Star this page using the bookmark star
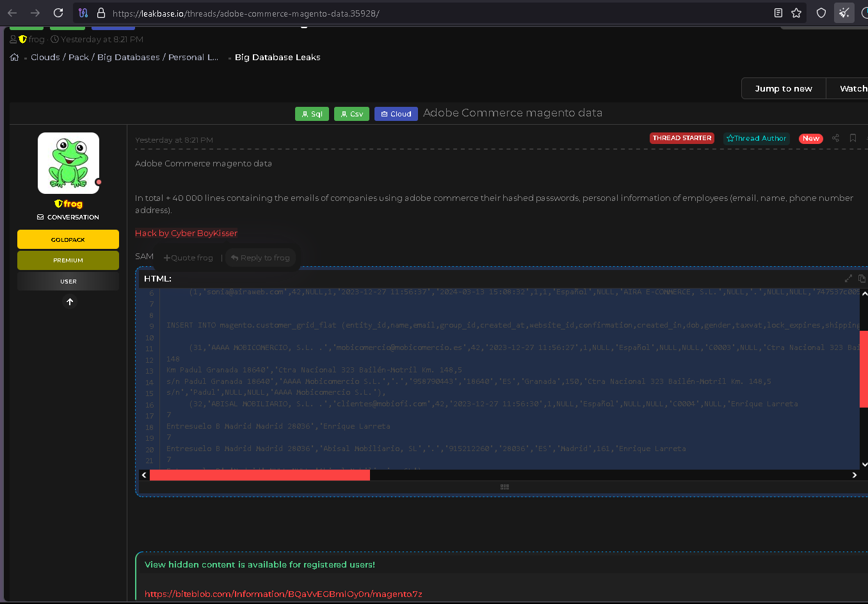 pos(796,13)
